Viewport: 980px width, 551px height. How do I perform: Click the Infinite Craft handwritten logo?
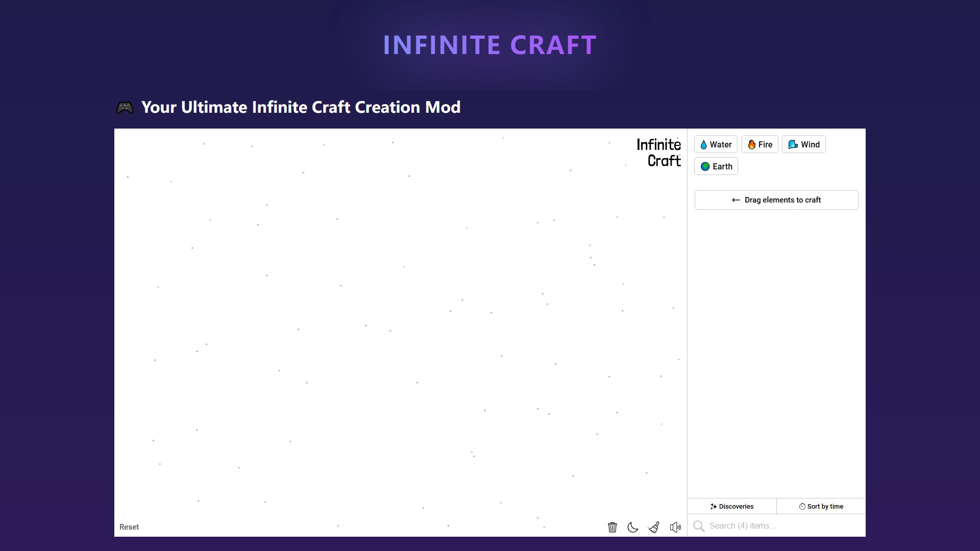658,153
